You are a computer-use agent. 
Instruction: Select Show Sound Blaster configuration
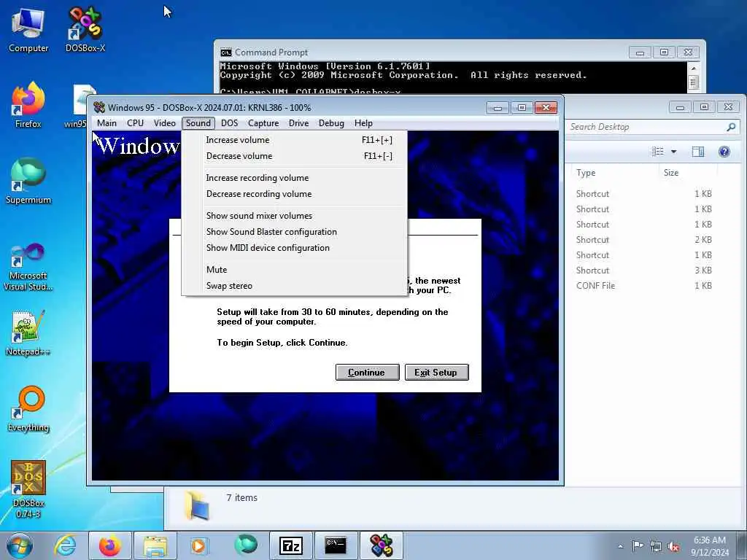(295, 232)
